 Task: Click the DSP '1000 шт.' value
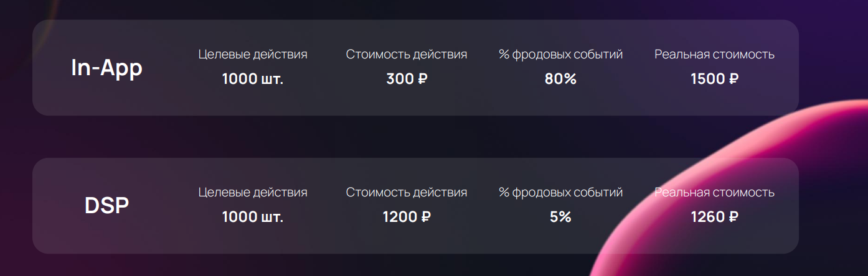pyautogui.click(x=253, y=217)
